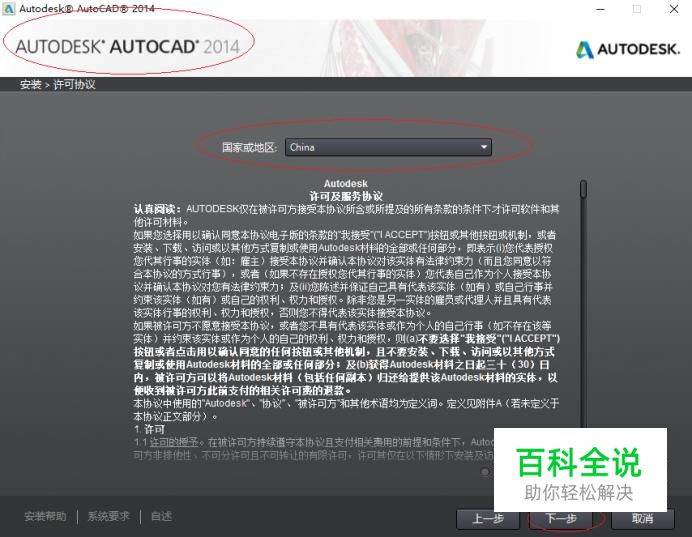Open the 安装帮助 installation help link
Viewport: 692px width, 537px height.
45,516
